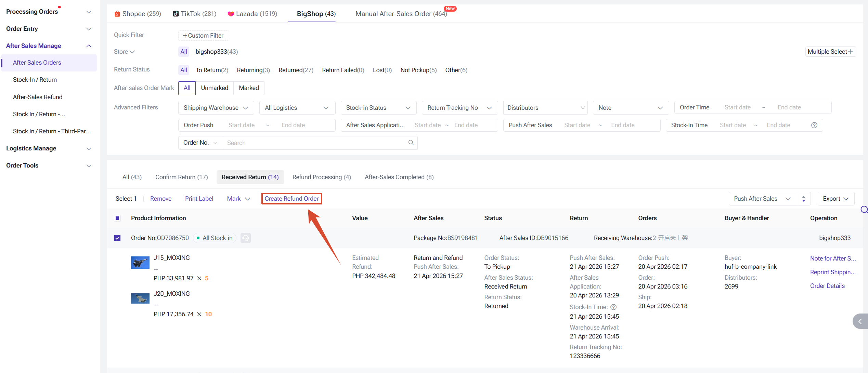Click the question icon next to Stock-In Time label
The image size is (868, 373).
tap(613, 307)
